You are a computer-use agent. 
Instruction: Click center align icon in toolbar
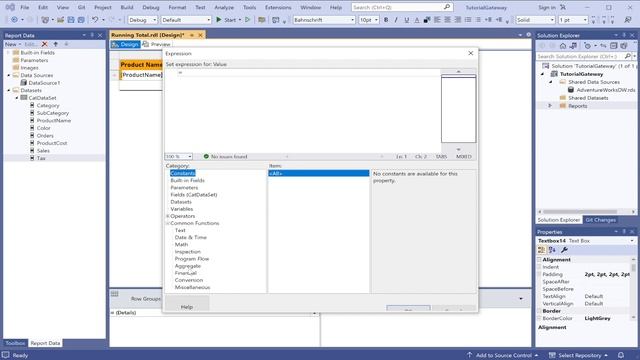(x=447, y=20)
